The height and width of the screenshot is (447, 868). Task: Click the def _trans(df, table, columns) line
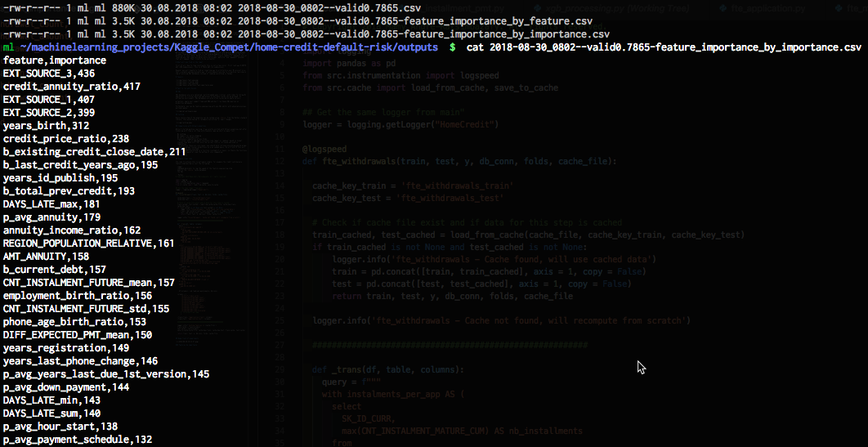[x=387, y=370]
